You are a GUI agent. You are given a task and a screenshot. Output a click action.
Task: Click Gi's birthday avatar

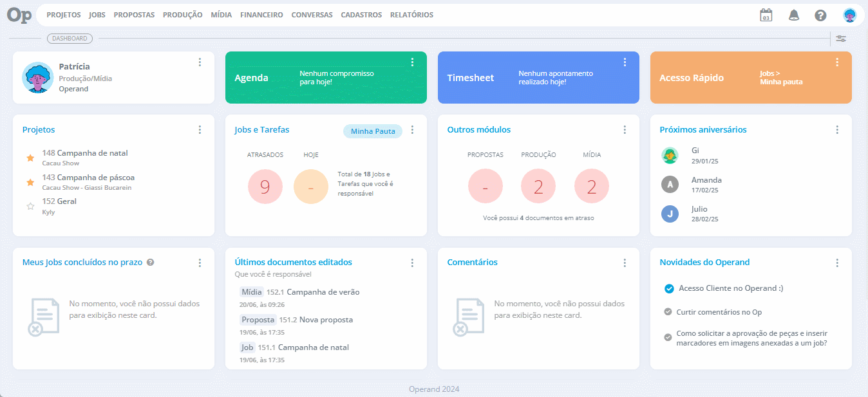(x=670, y=155)
